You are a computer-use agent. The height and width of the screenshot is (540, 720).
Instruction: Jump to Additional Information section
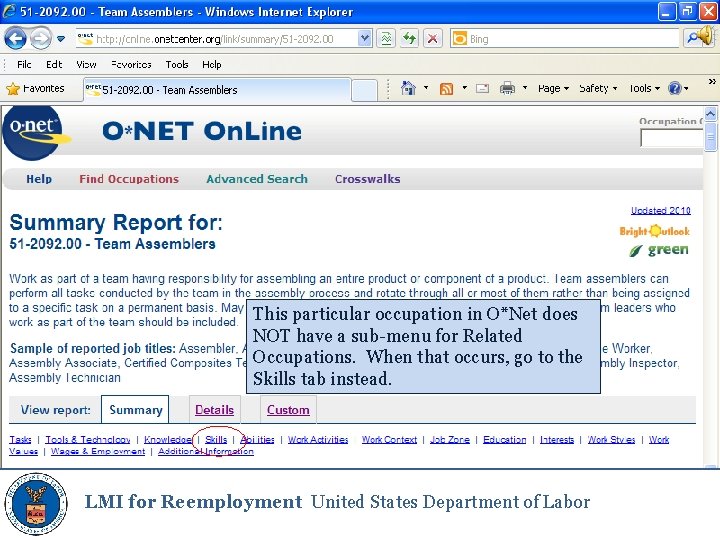point(206,451)
